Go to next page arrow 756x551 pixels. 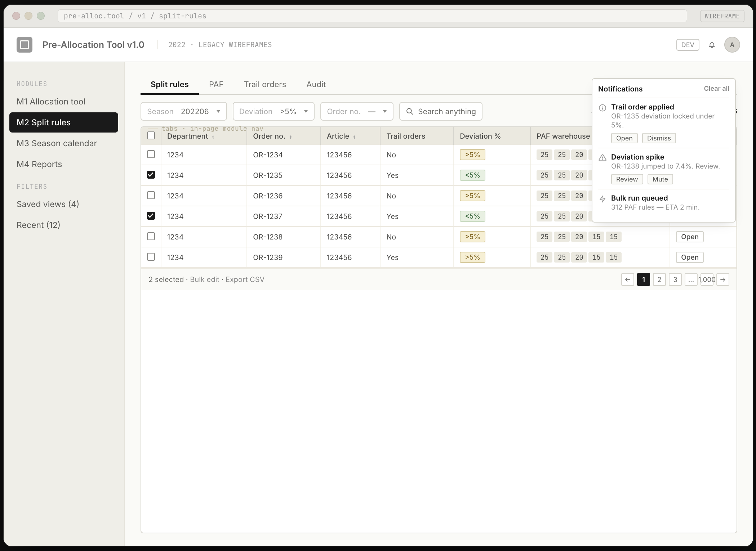click(723, 279)
